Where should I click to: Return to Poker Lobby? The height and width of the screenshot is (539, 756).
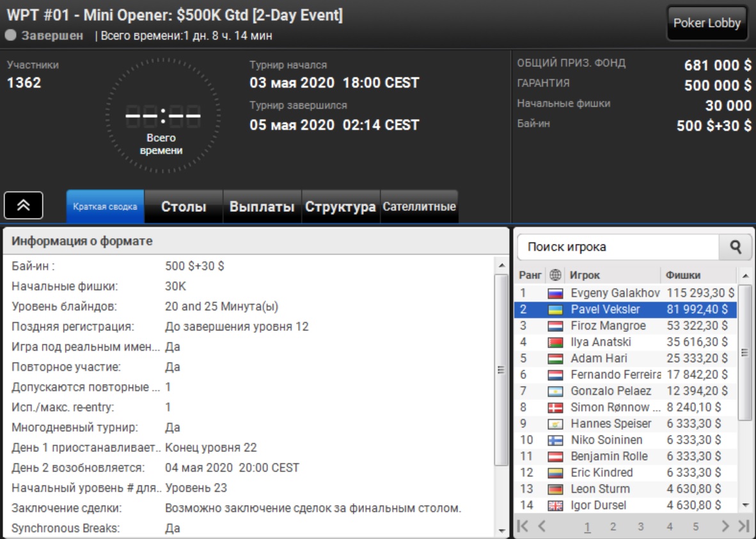point(707,23)
